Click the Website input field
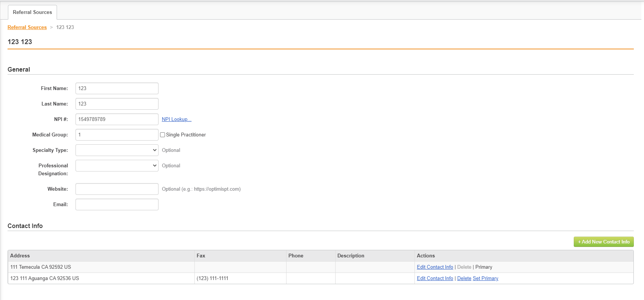644x300 pixels. tap(117, 189)
